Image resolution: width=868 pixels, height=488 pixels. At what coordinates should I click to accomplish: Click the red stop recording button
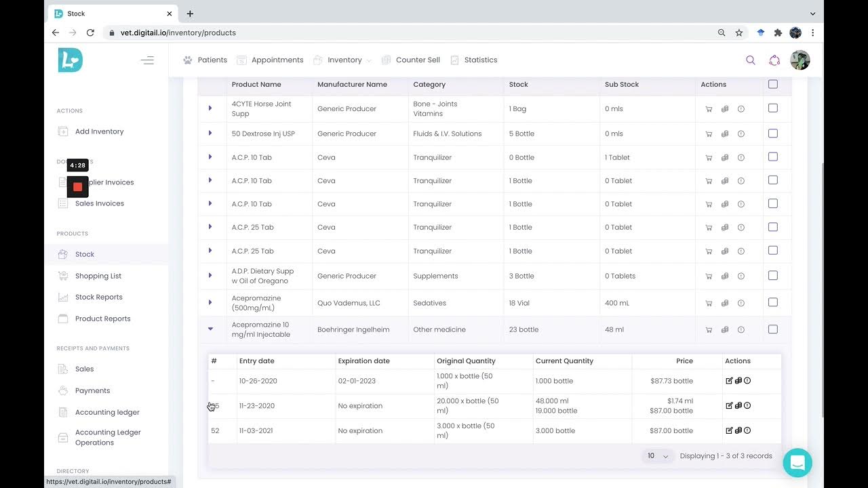click(x=77, y=186)
